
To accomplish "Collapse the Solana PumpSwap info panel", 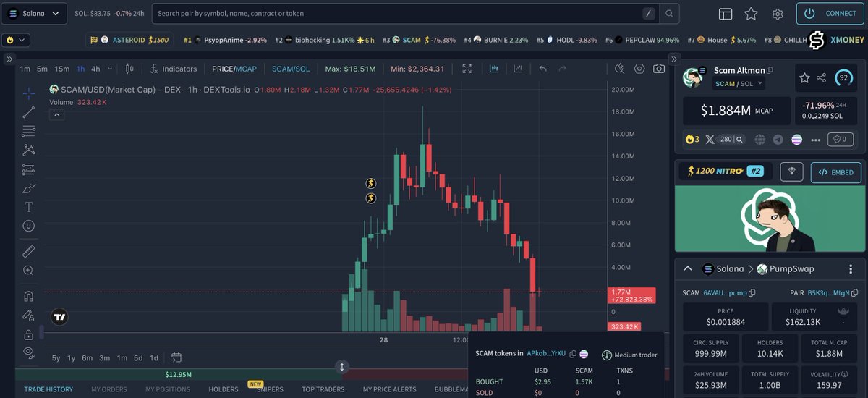I will pyautogui.click(x=687, y=268).
